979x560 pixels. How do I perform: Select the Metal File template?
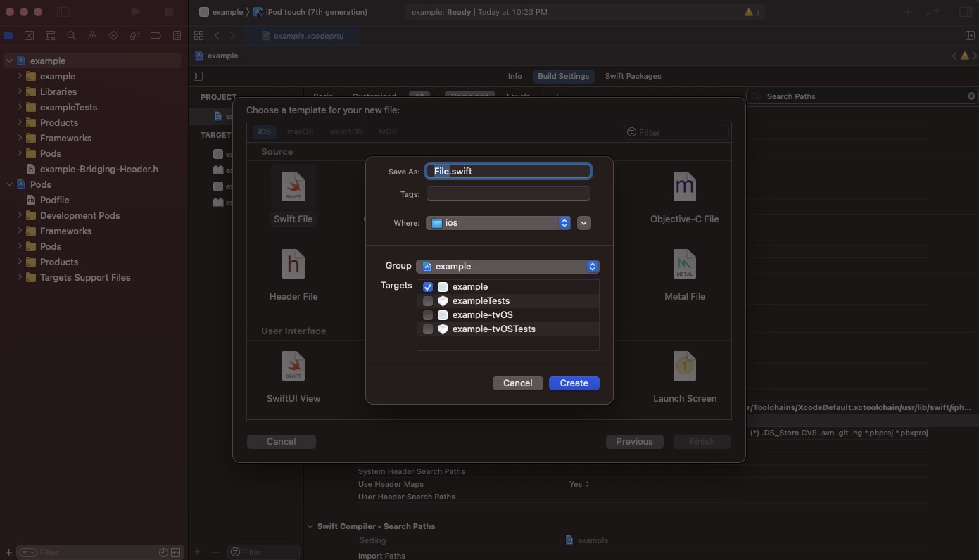(x=685, y=275)
